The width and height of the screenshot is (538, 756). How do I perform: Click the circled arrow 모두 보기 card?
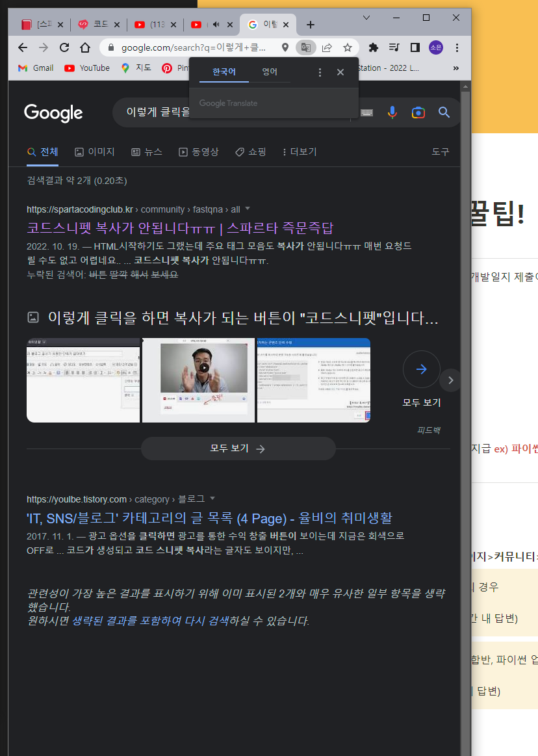click(421, 380)
